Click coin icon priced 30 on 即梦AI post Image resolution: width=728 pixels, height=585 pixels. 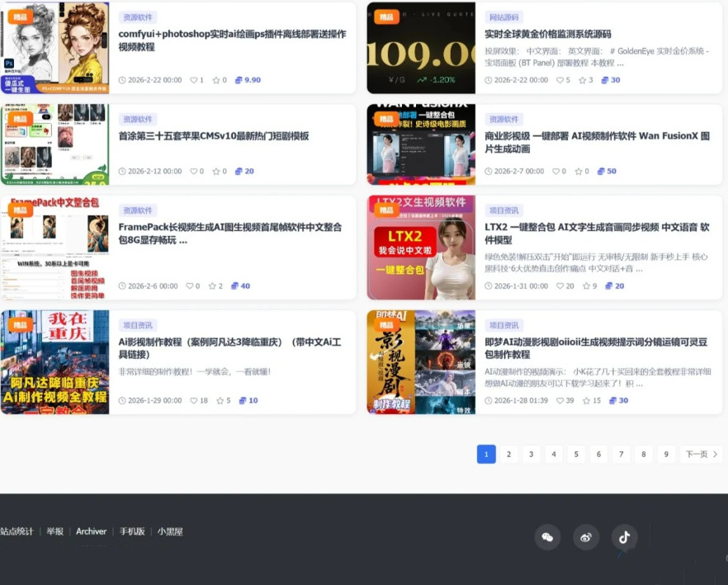pyautogui.click(x=612, y=400)
